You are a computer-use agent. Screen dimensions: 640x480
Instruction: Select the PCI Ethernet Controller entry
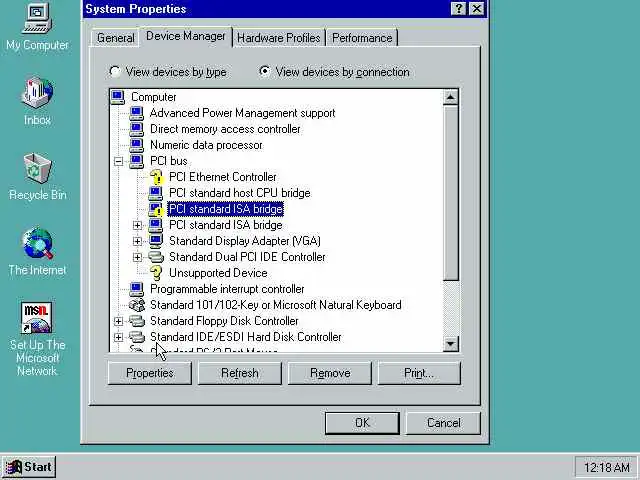[x=223, y=177]
